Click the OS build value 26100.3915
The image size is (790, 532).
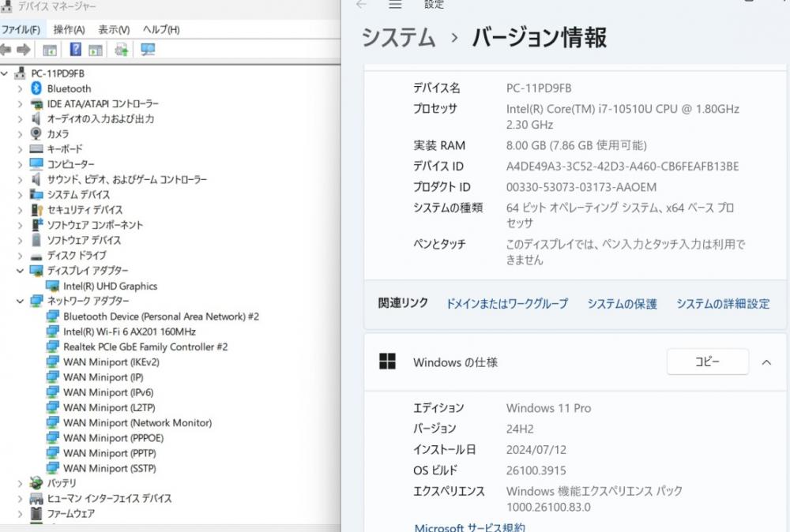click(x=536, y=470)
